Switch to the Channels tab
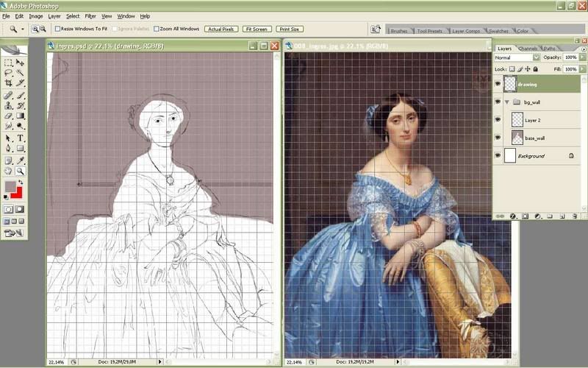588x368 pixels. point(528,49)
